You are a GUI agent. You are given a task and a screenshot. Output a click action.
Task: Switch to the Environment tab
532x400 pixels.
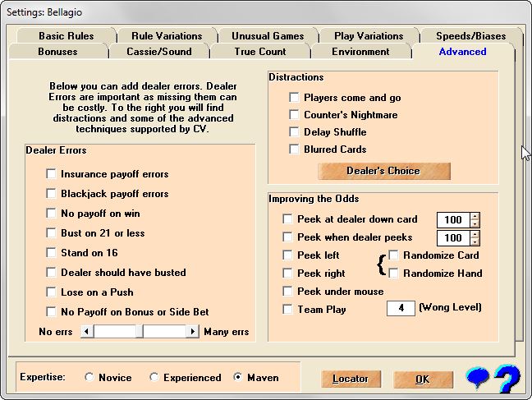[360, 51]
